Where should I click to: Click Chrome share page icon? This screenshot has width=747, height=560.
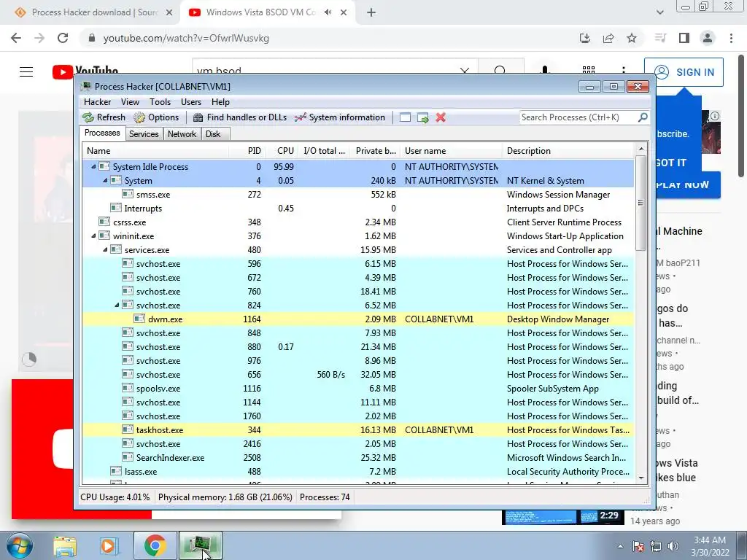[608, 38]
